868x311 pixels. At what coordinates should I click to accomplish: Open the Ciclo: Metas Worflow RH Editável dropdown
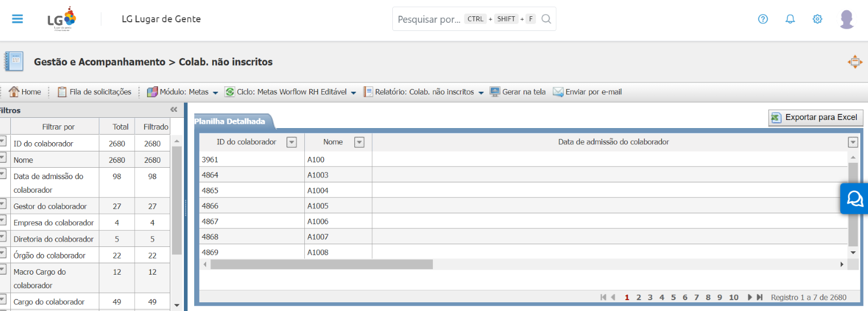click(x=290, y=92)
